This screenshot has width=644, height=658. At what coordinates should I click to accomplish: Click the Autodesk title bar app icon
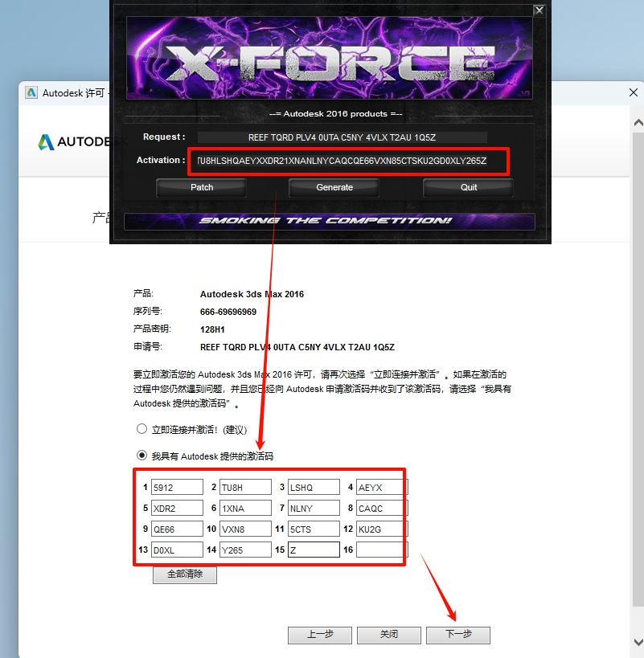tap(31, 92)
